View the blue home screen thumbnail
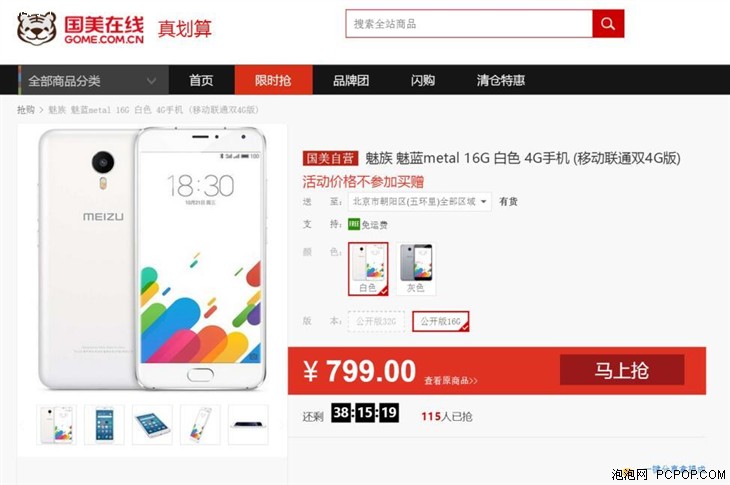 pos(104,424)
